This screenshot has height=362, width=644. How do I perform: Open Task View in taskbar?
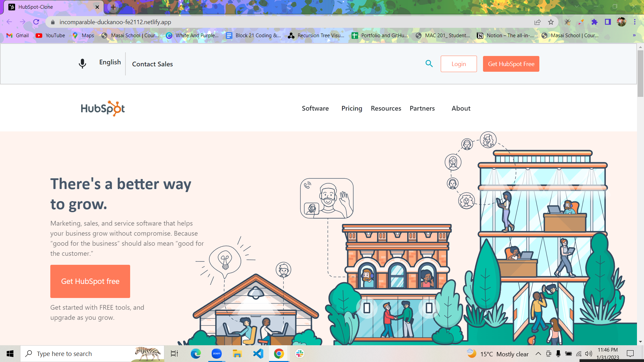174,354
